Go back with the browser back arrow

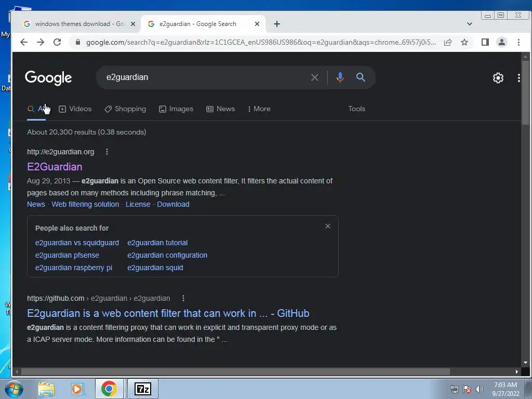point(24,42)
